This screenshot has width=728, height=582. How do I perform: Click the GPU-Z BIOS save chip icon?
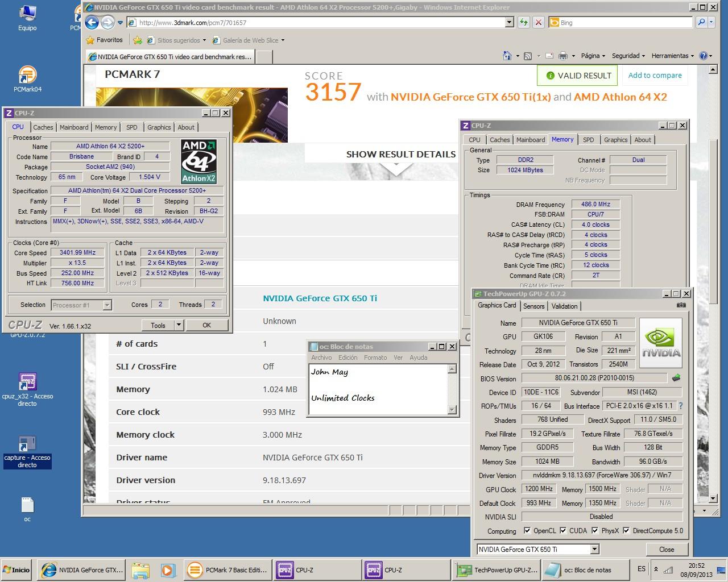coord(676,378)
